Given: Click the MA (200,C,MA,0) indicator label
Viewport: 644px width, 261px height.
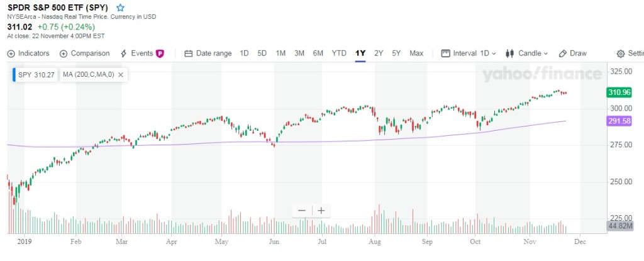Looking at the screenshot, I should click(88, 75).
